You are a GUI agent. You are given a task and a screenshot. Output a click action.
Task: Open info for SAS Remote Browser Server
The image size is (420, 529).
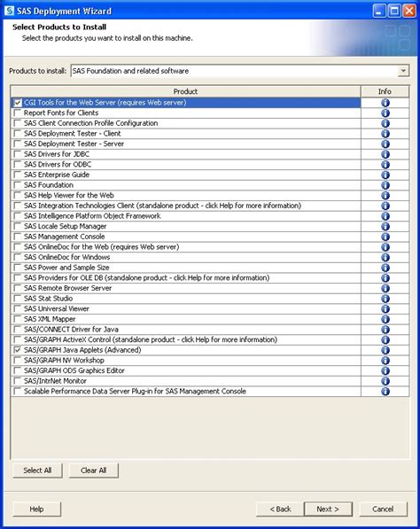(x=385, y=288)
